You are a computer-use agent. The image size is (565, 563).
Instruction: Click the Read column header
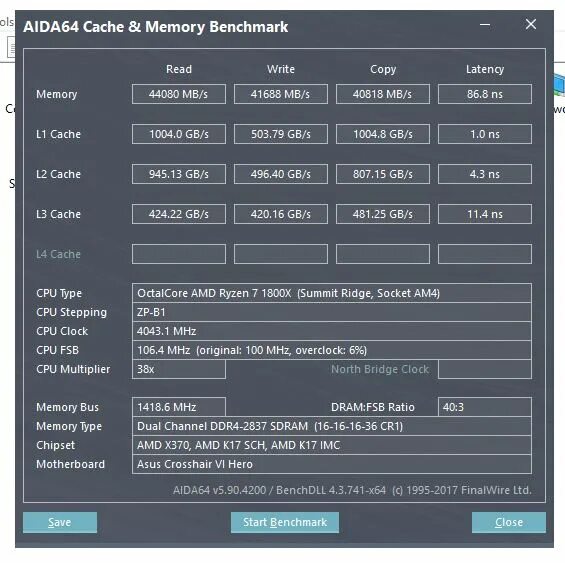point(179,69)
